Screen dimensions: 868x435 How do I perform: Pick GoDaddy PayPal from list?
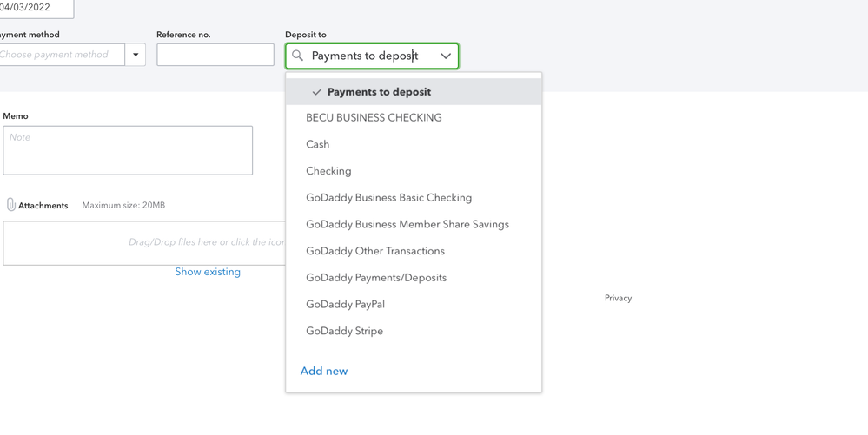pos(345,305)
